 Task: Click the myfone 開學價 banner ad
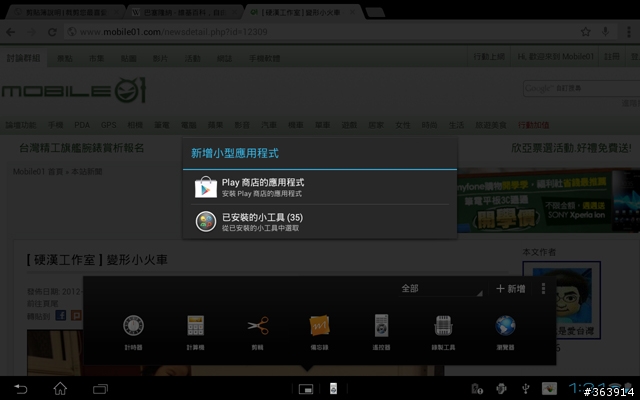coord(548,201)
